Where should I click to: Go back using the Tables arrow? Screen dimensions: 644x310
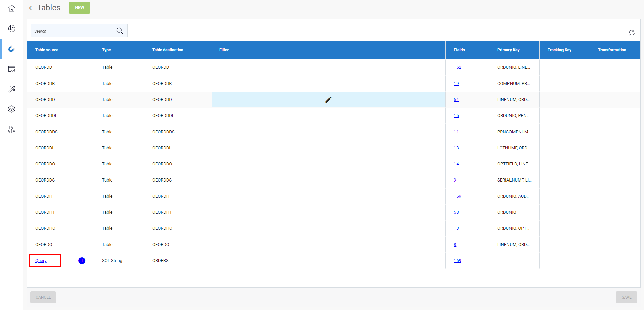pyautogui.click(x=32, y=8)
